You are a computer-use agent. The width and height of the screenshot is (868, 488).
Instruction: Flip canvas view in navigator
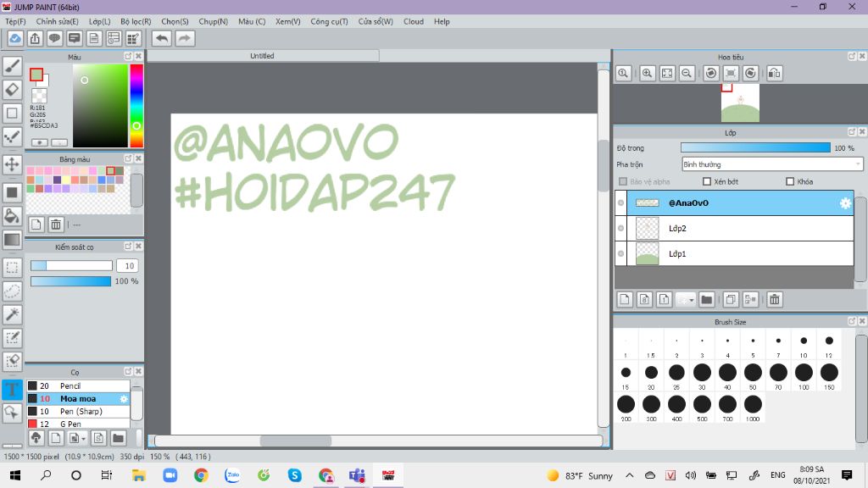(775, 73)
